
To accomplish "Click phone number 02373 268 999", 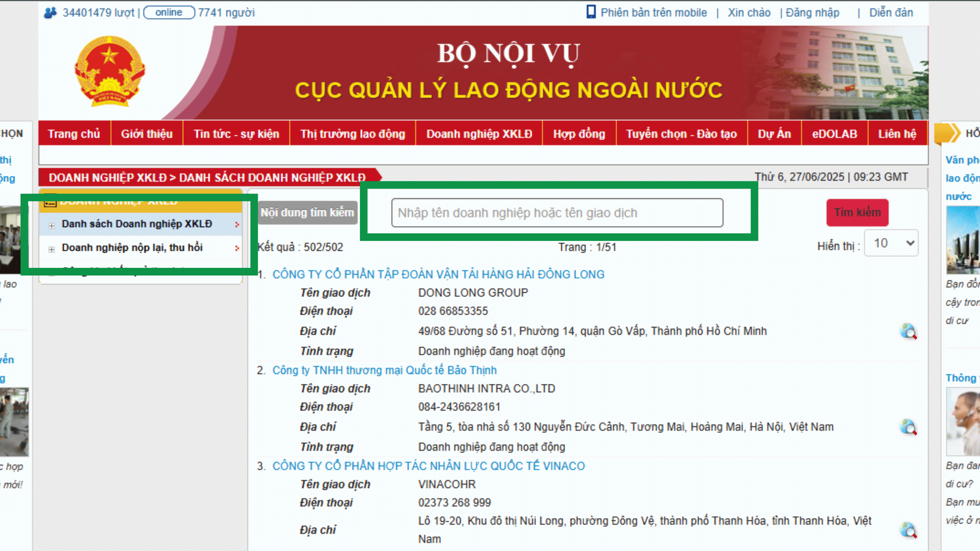I will [x=454, y=503].
